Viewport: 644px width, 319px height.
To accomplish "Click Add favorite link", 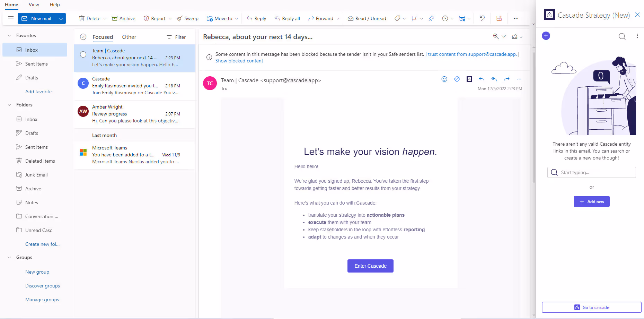I will click(38, 92).
